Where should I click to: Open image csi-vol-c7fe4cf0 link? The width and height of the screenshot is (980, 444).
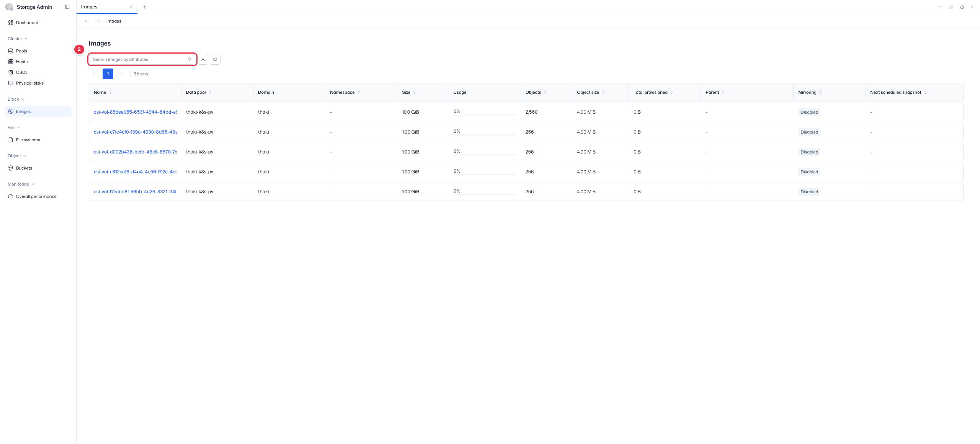click(135, 132)
